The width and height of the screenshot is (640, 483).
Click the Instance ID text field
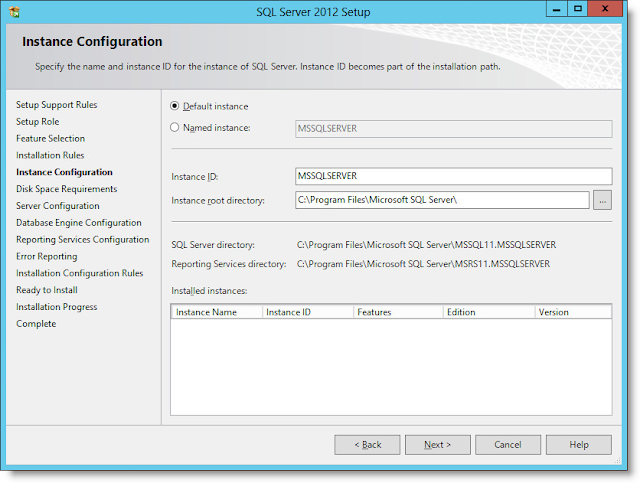tap(453, 176)
